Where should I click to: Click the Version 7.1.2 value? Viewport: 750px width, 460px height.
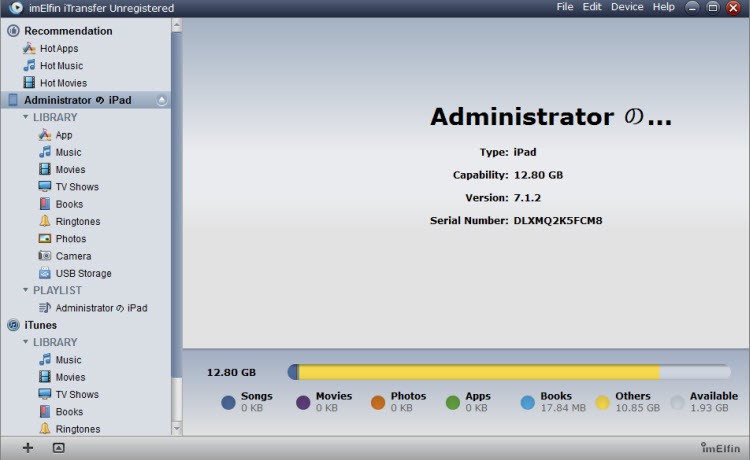pyautogui.click(x=527, y=197)
